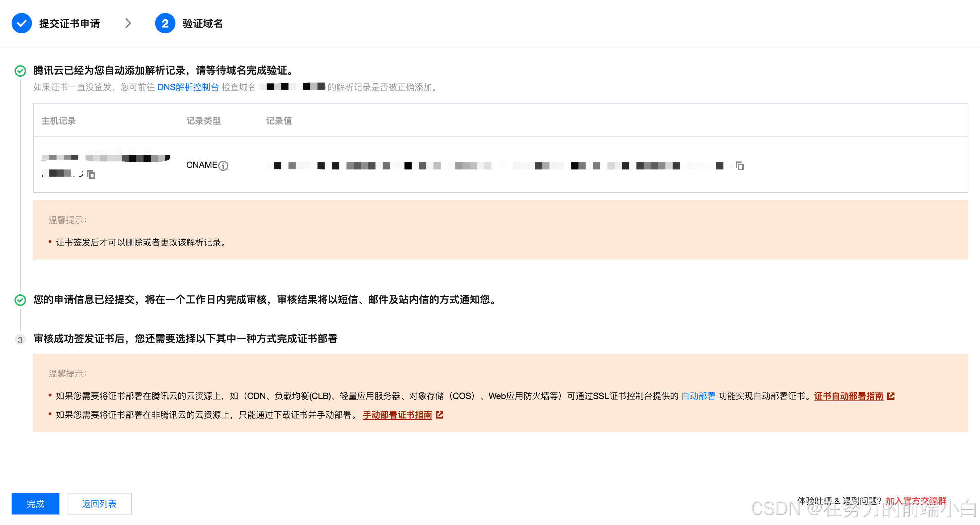Click external-link icon after 手动部署证书指南
The image size is (980, 525).
[440, 415]
